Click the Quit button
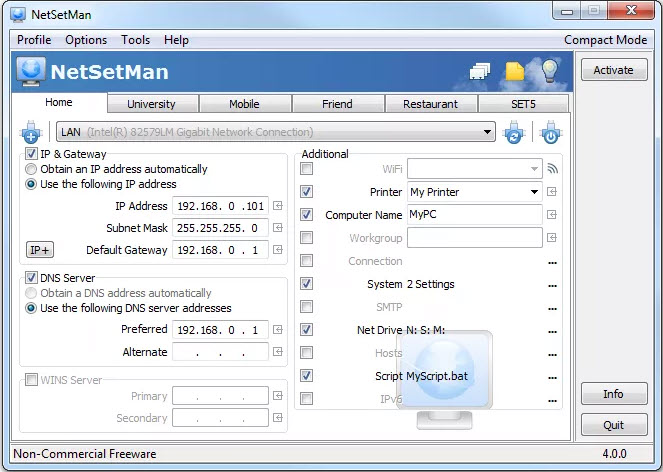The height and width of the screenshot is (472, 663). (x=614, y=425)
